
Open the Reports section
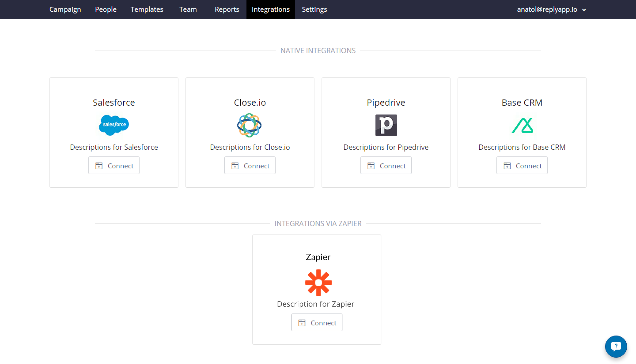[x=227, y=9]
